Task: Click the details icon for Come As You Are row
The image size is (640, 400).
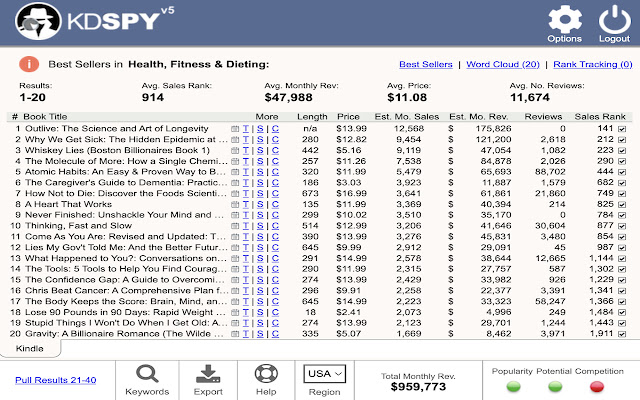Action: coord(235,237)
